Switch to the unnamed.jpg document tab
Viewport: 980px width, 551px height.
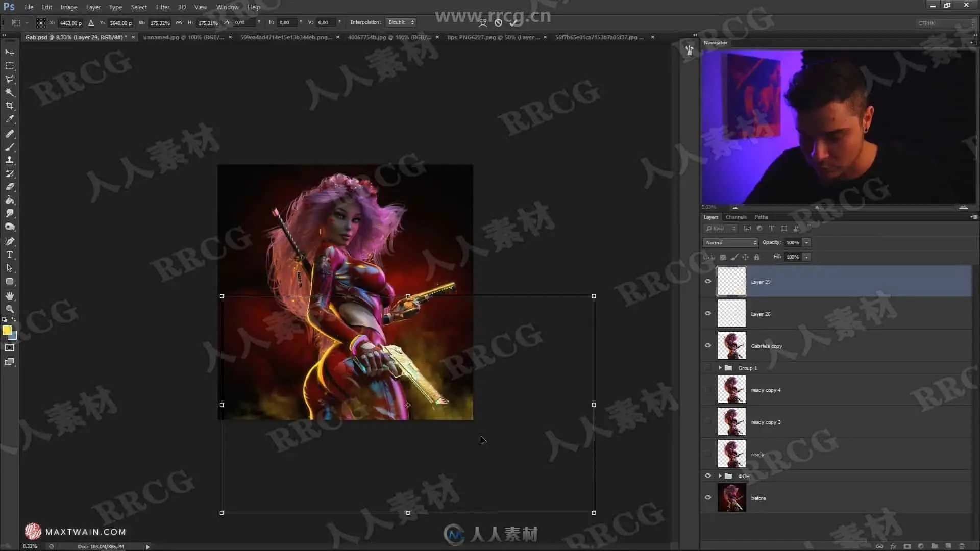tap(184, 37)
